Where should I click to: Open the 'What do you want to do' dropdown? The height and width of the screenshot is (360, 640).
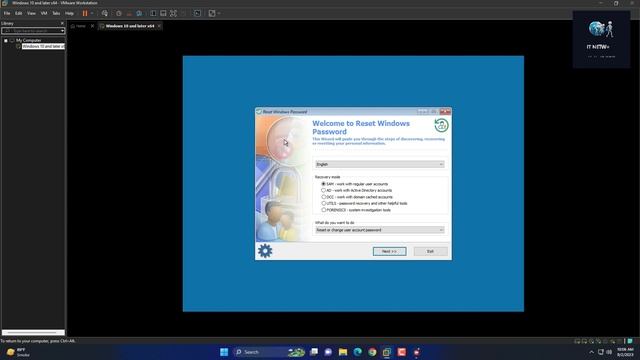pyautogui.click(x=380, y=230)
